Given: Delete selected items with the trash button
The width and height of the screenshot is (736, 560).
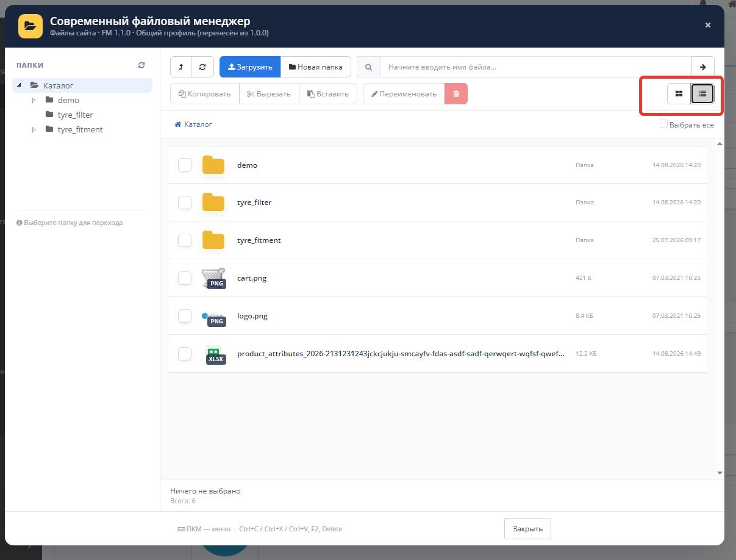Looking at the screenshot, I should (456, 94).
